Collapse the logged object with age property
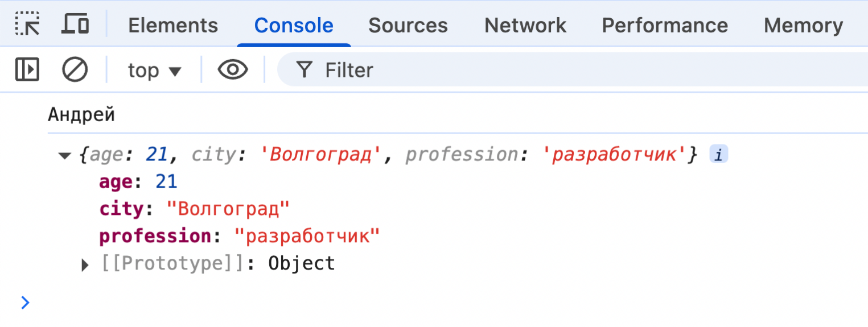 64,155
